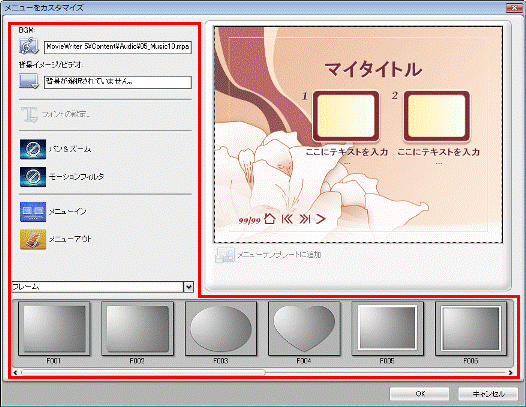526x407 pixels.
Task: Click the 99/99 page number in preview
Action: (x=250, y=220)
